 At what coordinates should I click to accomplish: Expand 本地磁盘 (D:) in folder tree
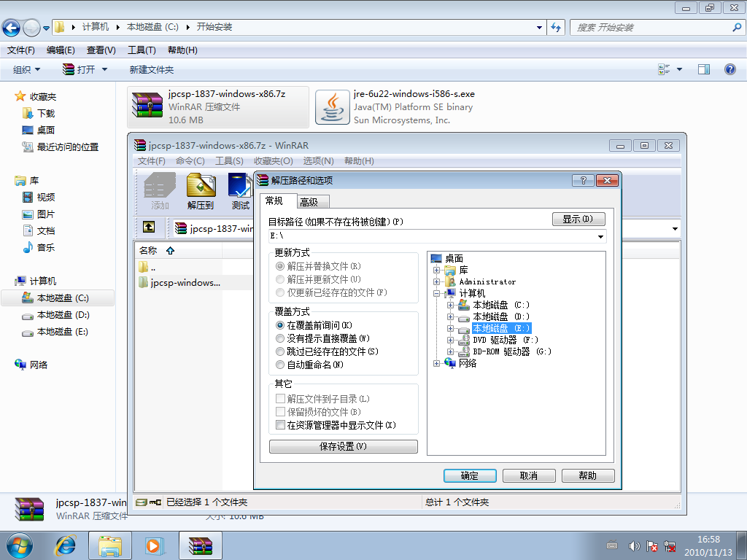click(x=450, y=316)
